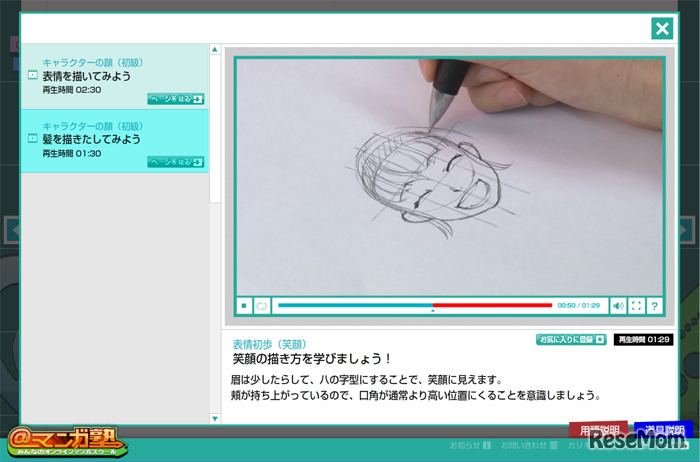Enter fullscreen video mode
Viewport: 700px width, 462px height.
pyautogui.click(x=636, y=306)
